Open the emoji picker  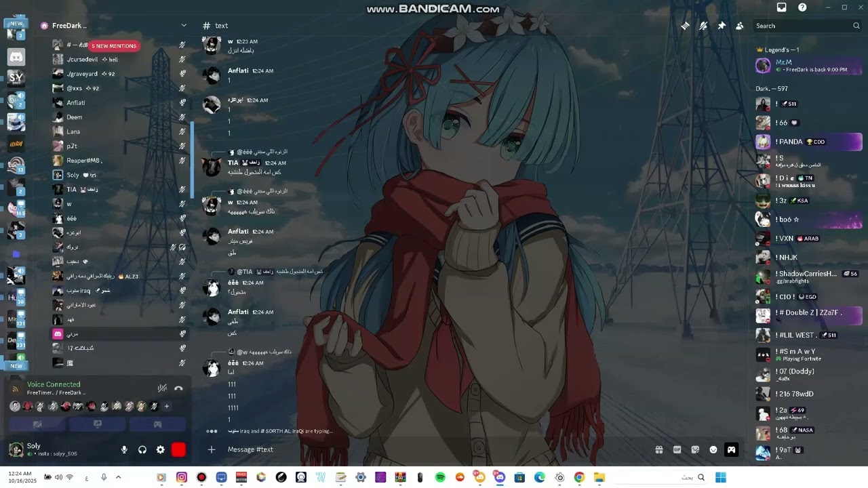click(x=713, y=449)
